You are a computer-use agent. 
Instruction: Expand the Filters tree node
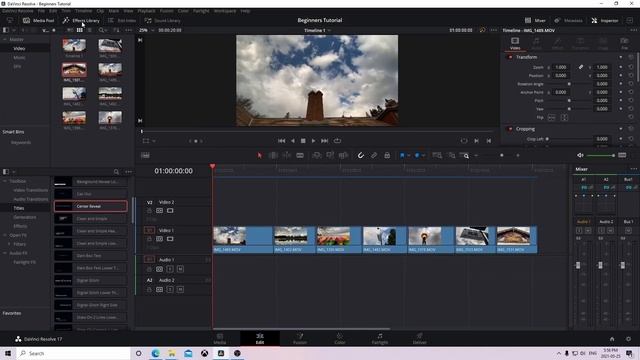coord(9,244)
